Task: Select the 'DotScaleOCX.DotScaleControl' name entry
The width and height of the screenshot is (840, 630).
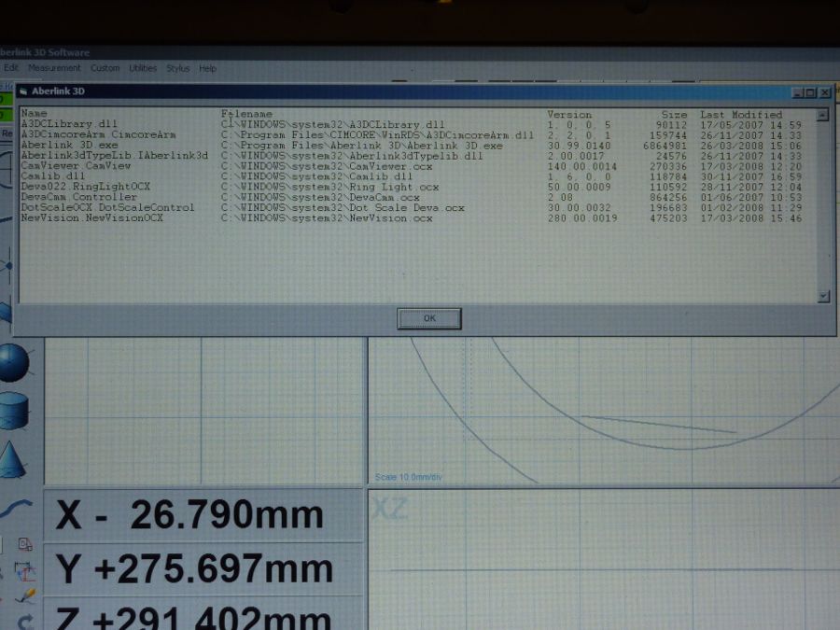Action: (107, 207)
